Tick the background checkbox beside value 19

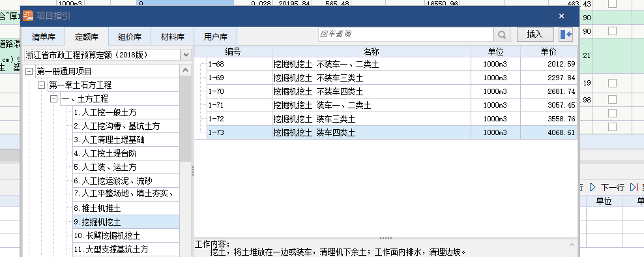pos(612,83)
